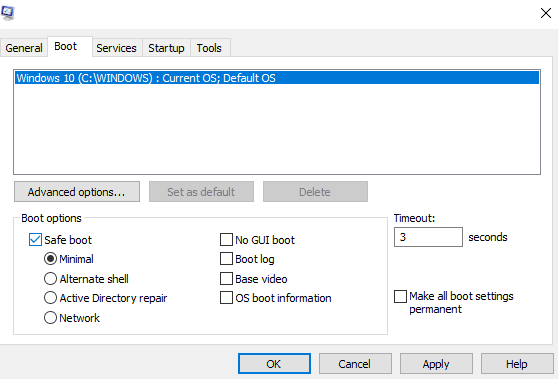Click the Timeout seconds input field
The image size is (558, 379).
428,237
